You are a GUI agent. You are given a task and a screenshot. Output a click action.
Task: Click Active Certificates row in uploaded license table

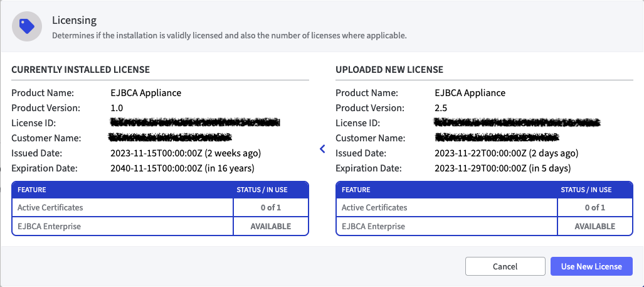374,207
